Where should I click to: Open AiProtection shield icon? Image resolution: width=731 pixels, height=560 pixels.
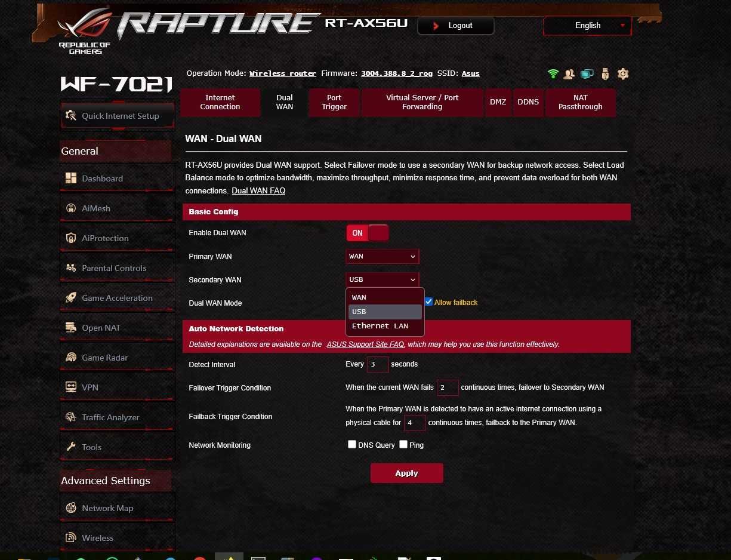tap(71, 238)
